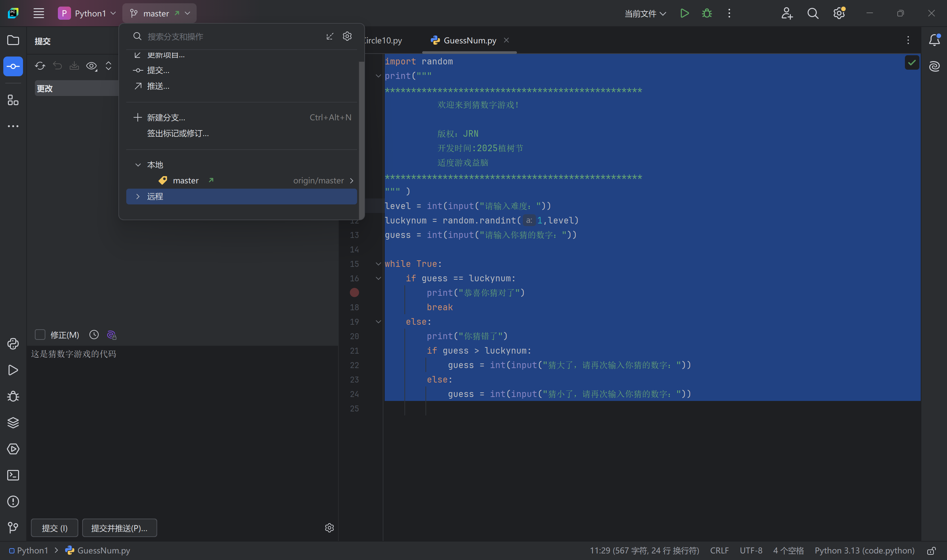947x560 pixels.
Task: Click the 提交 (I) commit button
Action: 54,528
